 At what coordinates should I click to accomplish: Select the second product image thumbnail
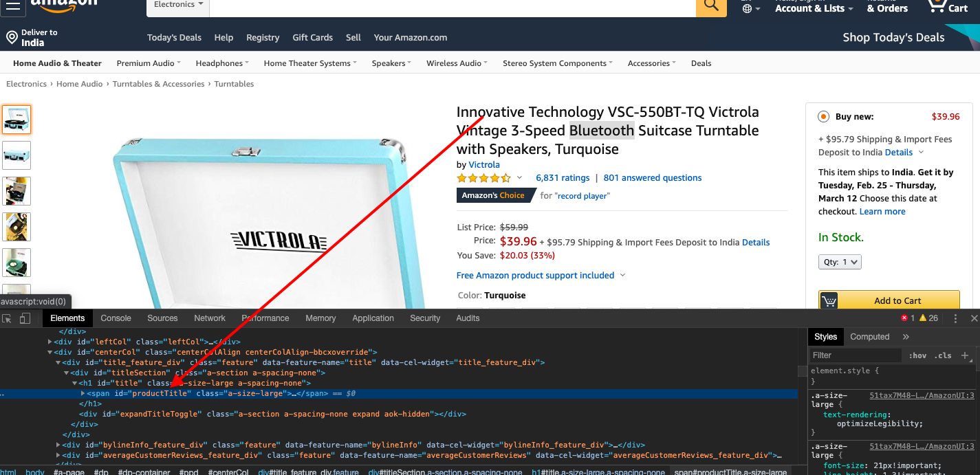(17, 155)
